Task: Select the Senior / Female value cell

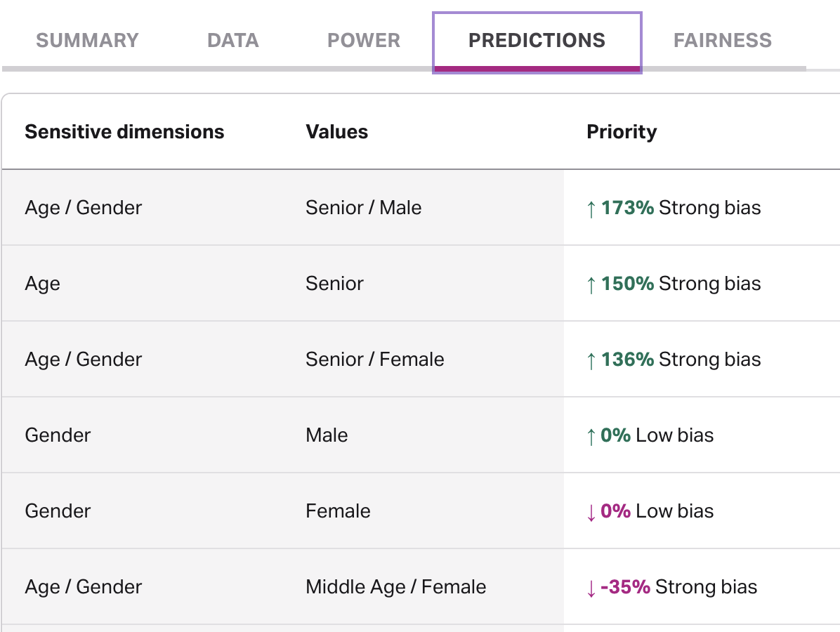Action: point(374,360)
